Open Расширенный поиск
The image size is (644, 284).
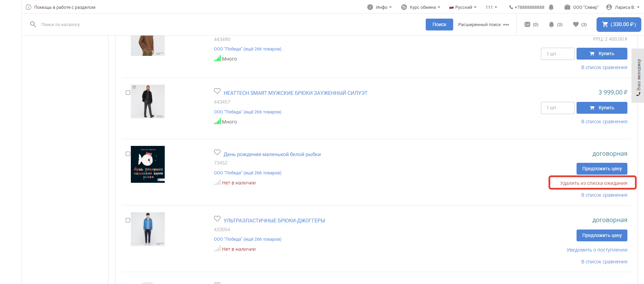pos(479,24)
